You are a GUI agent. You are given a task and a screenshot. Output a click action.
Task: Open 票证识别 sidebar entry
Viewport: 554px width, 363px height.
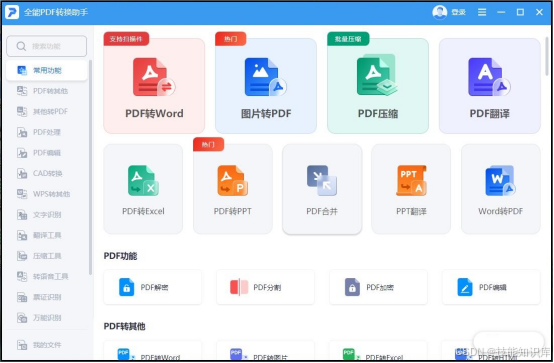(47, 297)
